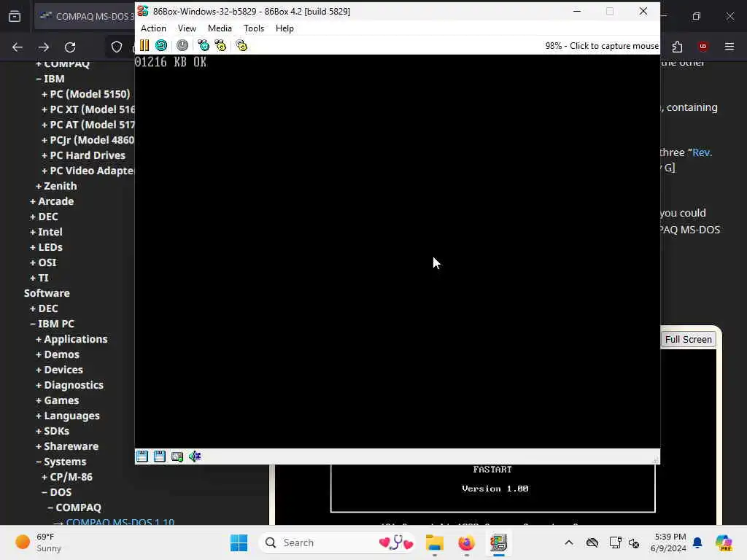Image resolution: width=747 pixels, height=560 pixels.
Task: Expand the Diagnostics tree node
Action: [x=69, y=385]
